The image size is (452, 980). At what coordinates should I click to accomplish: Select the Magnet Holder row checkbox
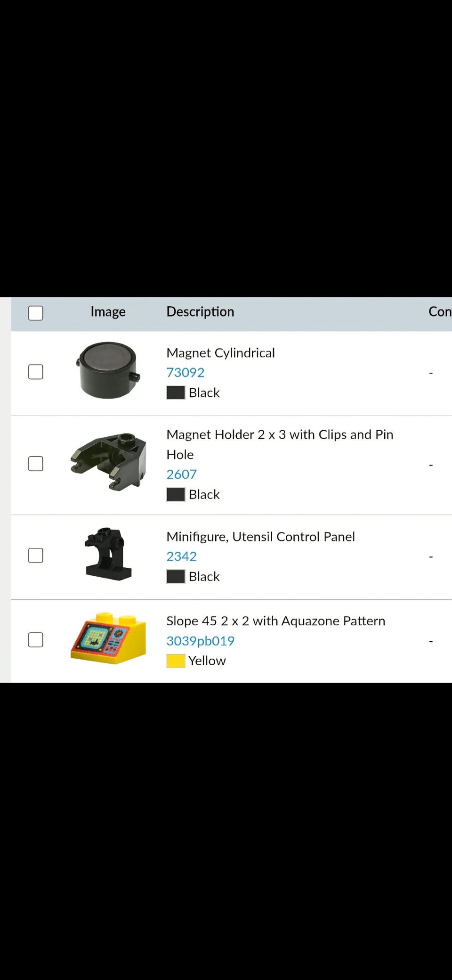pyautogui.click(x=36, y=464)
